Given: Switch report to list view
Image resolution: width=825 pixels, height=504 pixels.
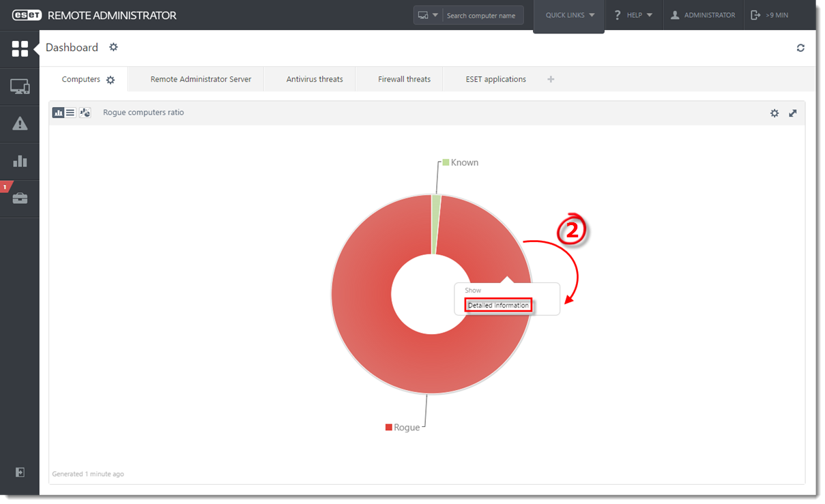Looking at the screenshot, I should [70, 113].
